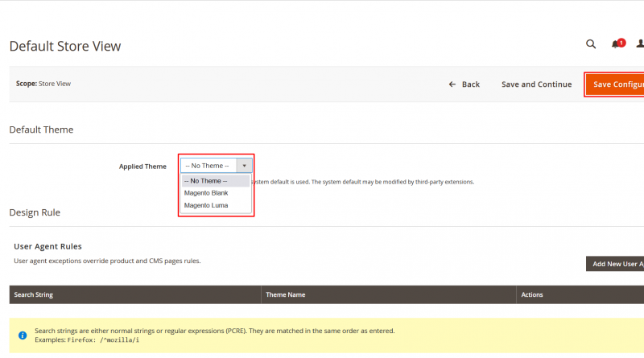Choose Magento Blank from theme list
Screen dimensions: 644x358
(x=206, y=193)
